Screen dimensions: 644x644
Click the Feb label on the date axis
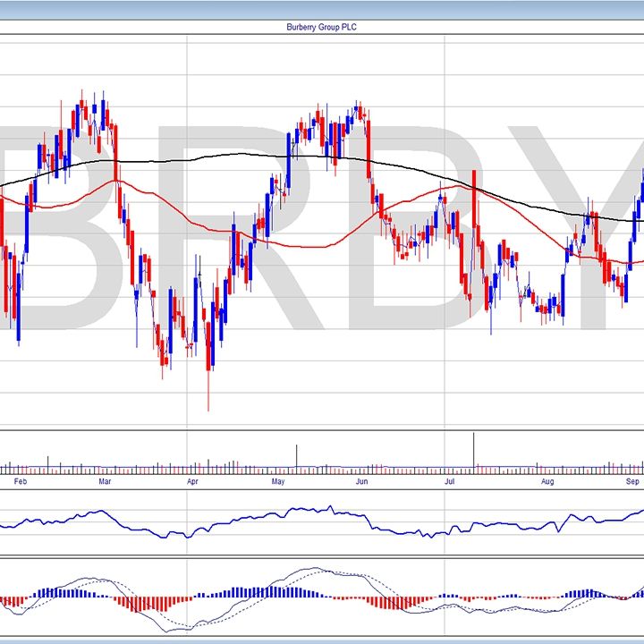(x=21, y=482)
